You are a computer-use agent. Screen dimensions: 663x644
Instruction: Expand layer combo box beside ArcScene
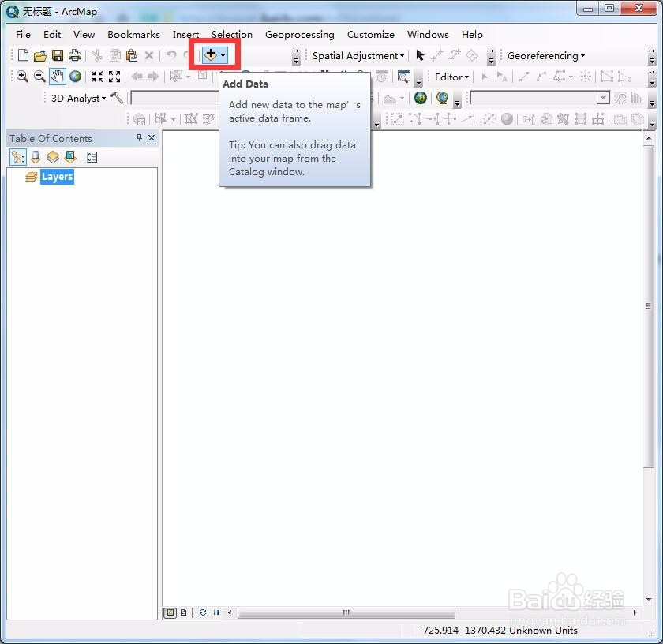point(603,98)
